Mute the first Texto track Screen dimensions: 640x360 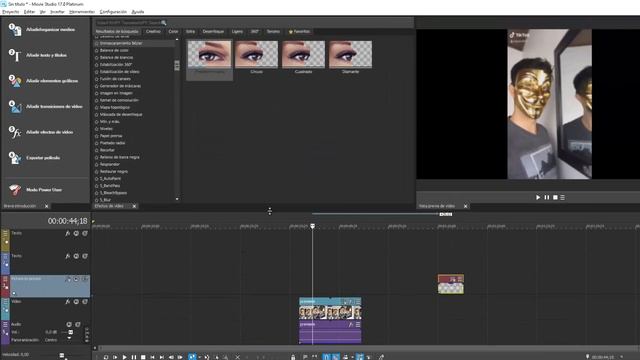76,233
